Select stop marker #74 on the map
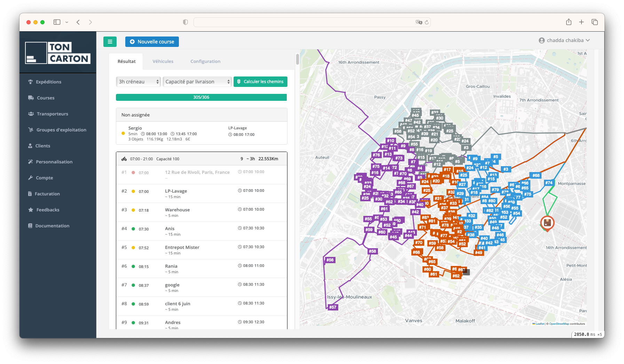This screenshot has height=364, width=624. coord(548,183)
